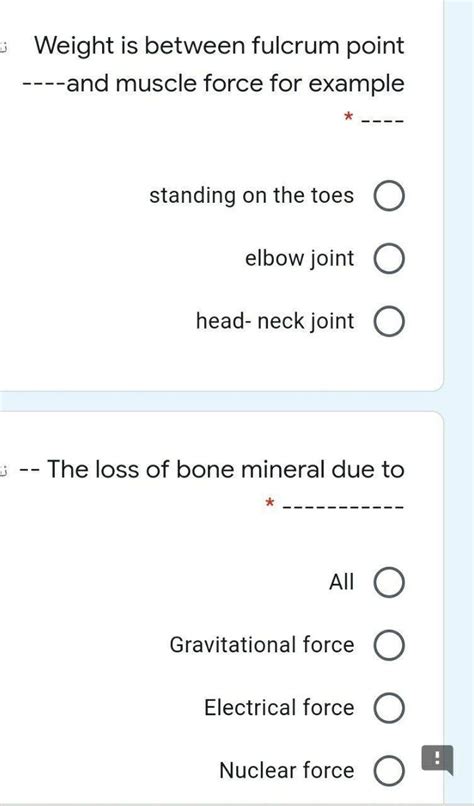Open the report problem exclamation icon
Screen dimensions: 474x806
point(437,759)
